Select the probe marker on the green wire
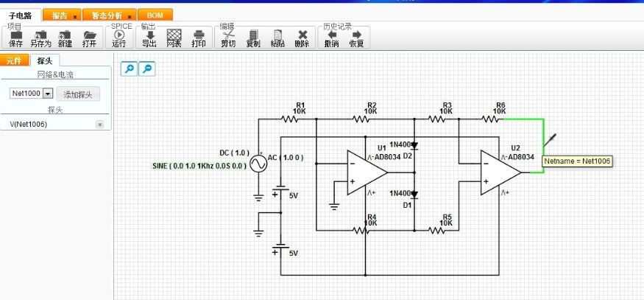This screenshot has height=300, width=644. (x=551, y=140)
